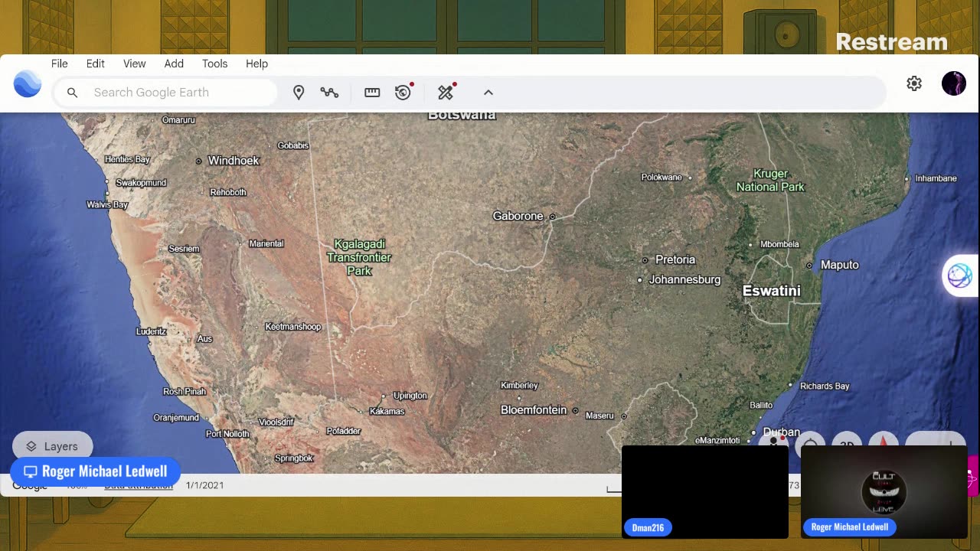This screenshot has height=551, width=980.
Task: Open the File menu
Action: click(x=60, y=64)
